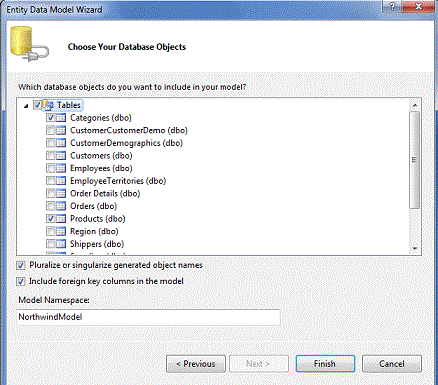Select the EmployeeTerritories (dbo) row text
The image size is (438, 385).
coord(118,181)
